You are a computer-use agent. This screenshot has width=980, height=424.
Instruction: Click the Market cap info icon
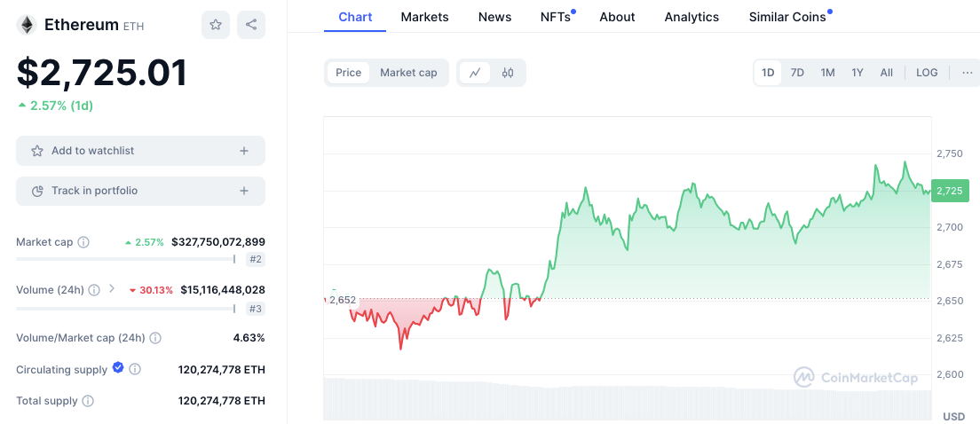pos(83,242)
